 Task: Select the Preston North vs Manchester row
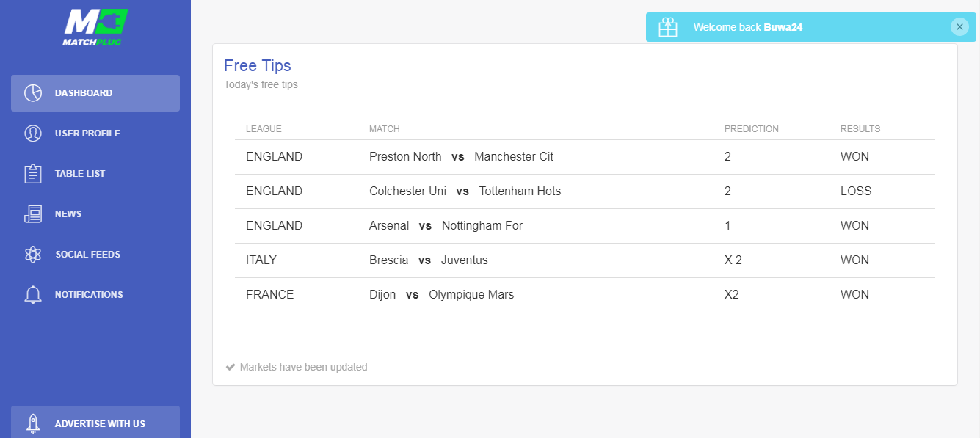coord(585,157)
